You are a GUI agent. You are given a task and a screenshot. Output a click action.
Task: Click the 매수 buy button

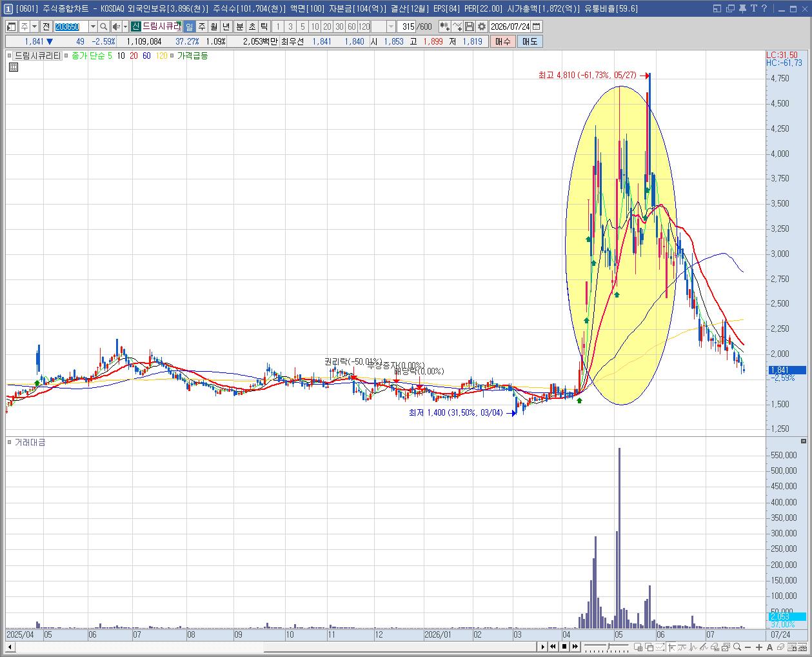click(x=502, y=41)
